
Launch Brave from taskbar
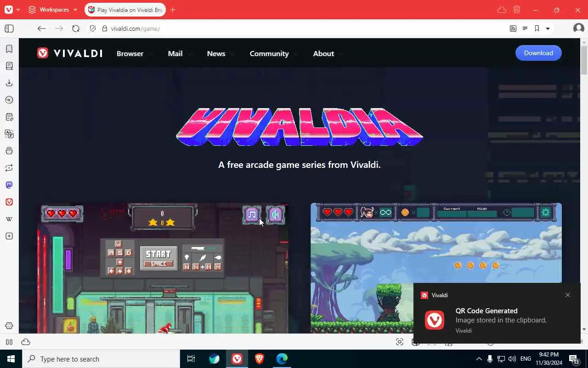tap(260, 359)
